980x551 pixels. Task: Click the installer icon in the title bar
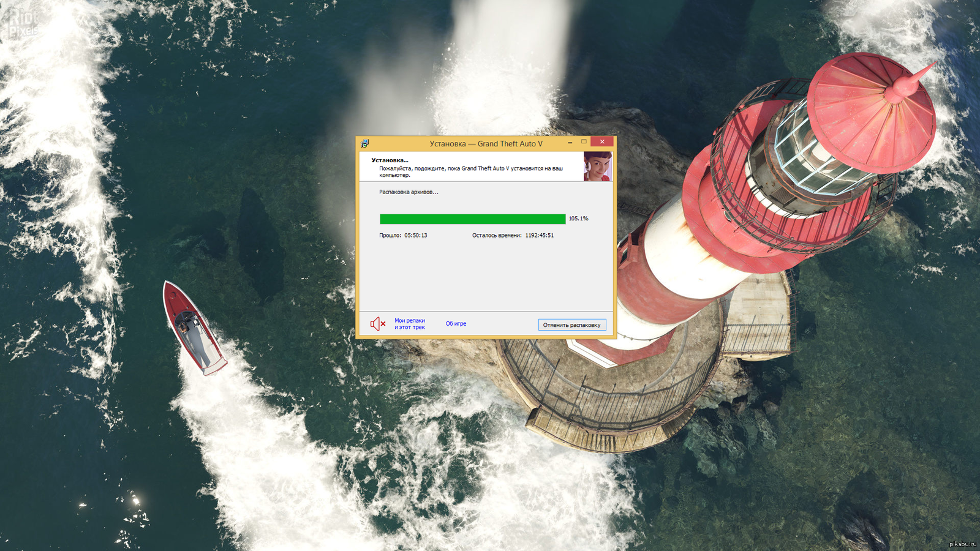(x=364, y=143)
